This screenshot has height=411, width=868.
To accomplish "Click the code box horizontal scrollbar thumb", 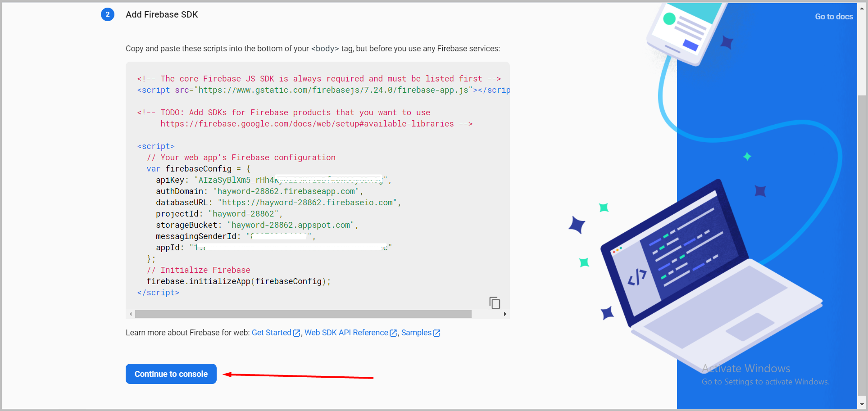I will pyautogui.click(x=303, y=314).
